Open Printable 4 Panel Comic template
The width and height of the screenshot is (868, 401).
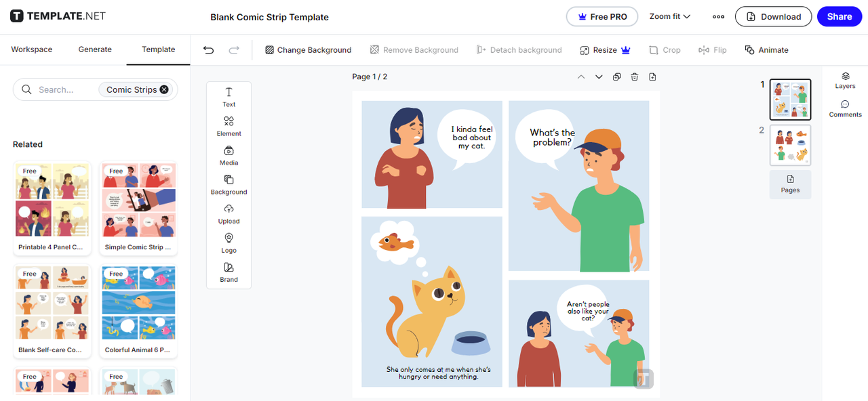[x=52, y=209]
